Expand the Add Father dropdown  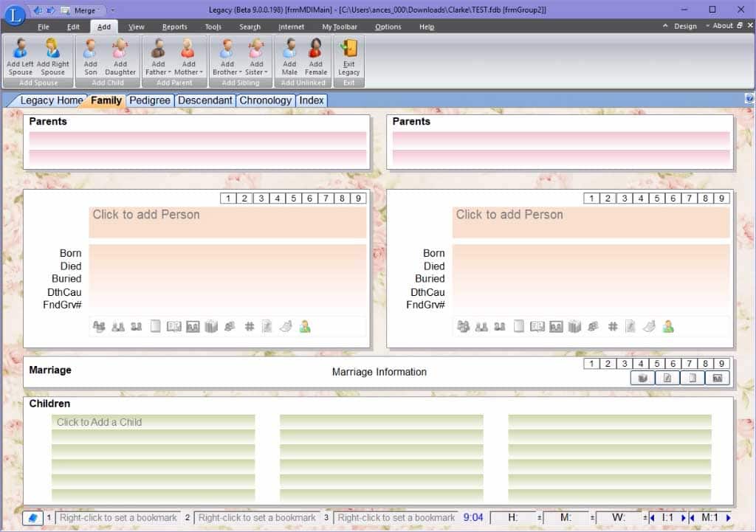(x=169, y=72)
